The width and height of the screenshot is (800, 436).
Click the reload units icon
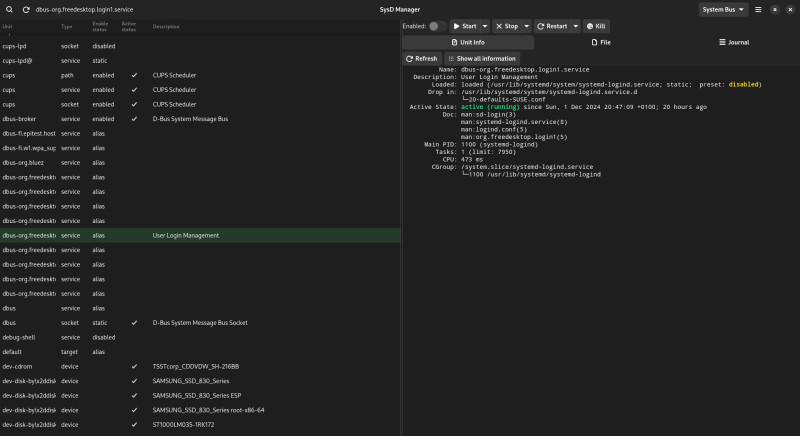(x=26, y=9)
